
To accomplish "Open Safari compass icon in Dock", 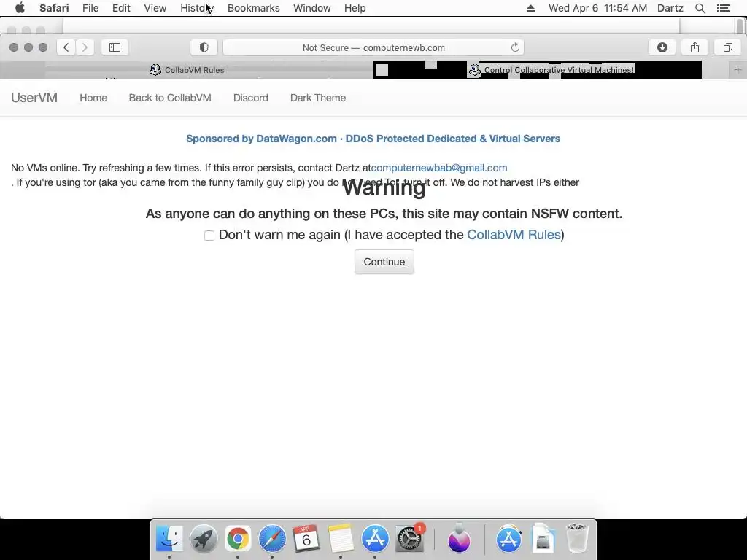I will pyautogui.click(x=272, y=539).
